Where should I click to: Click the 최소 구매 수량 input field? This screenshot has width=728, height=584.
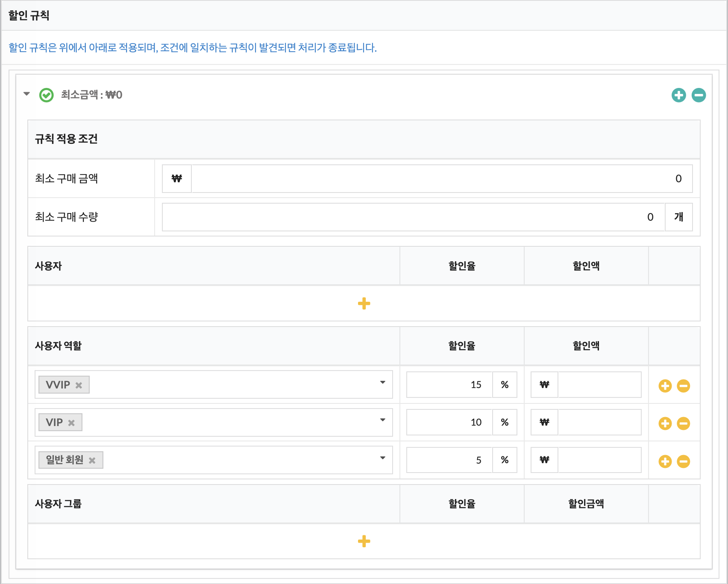(x=413, y=217)
